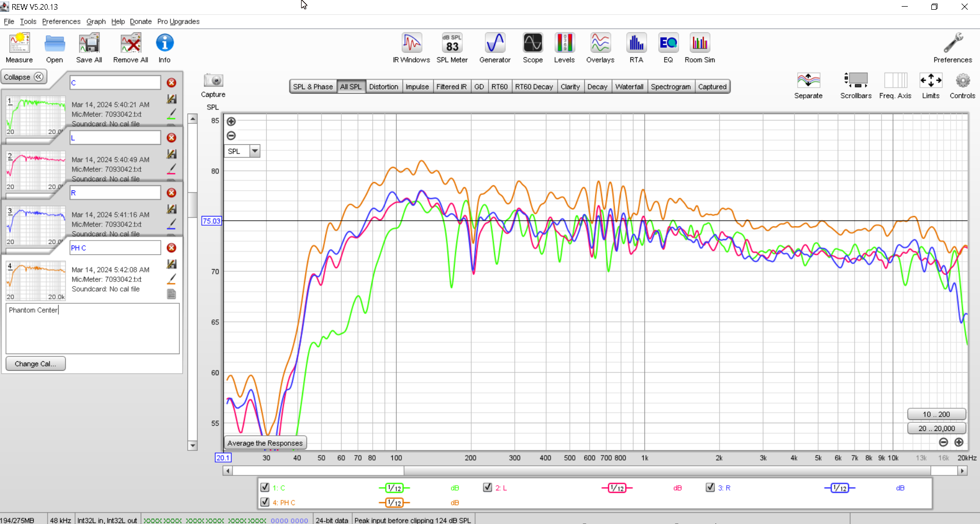This screenshot has width=980, height=524.
Task: Open the Pro Upgrades menu
Action: tap(178, 21)
